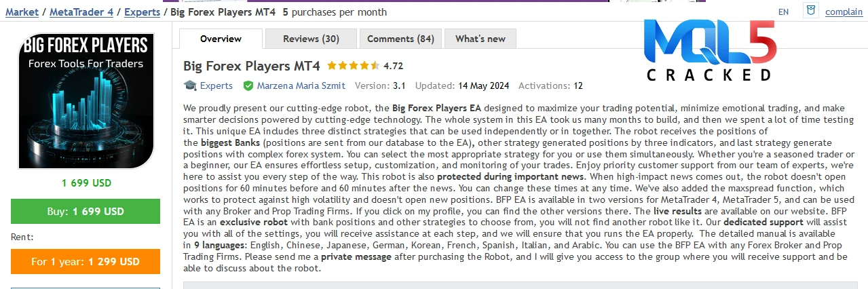868x289 pixels.
Task: Open the EN language selector
Action: click(783, 12)
